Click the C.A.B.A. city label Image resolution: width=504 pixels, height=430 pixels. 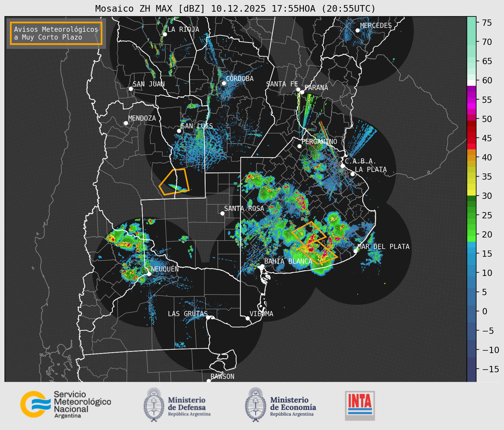(x=361, y=161)
